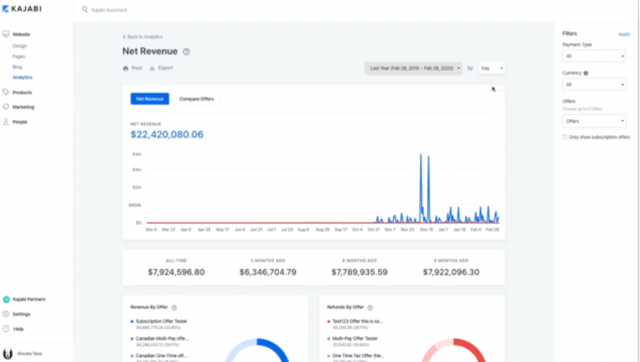
Task: Open the Currency dropdown
Action: 594,84
